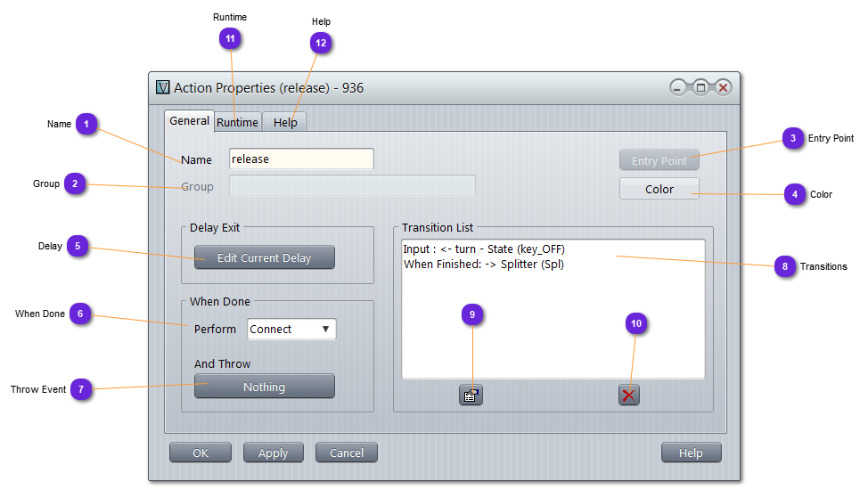Close the Action Properties dialog

[x=723, y=87]
